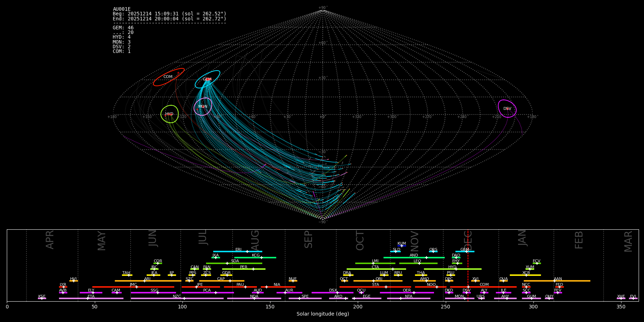Click the red dashed current-date line in the timeline
Image resolution: width=644 pixels, height=322 pixels.
pos(468,265)
